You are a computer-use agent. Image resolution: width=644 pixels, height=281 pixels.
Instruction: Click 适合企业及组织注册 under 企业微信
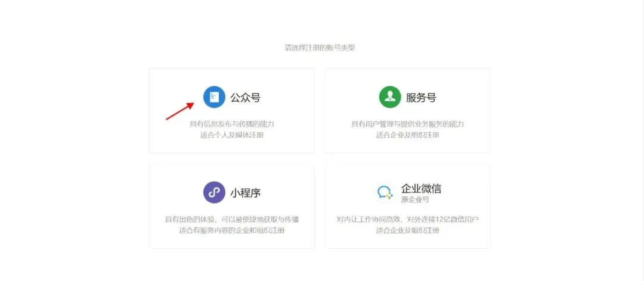(x=407, y=230)
